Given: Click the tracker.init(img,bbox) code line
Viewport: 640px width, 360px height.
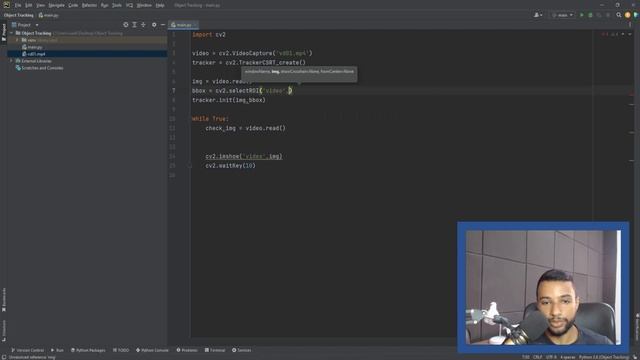Looking at the screenshot, I should pyautogui.click(x=229, y=100).
